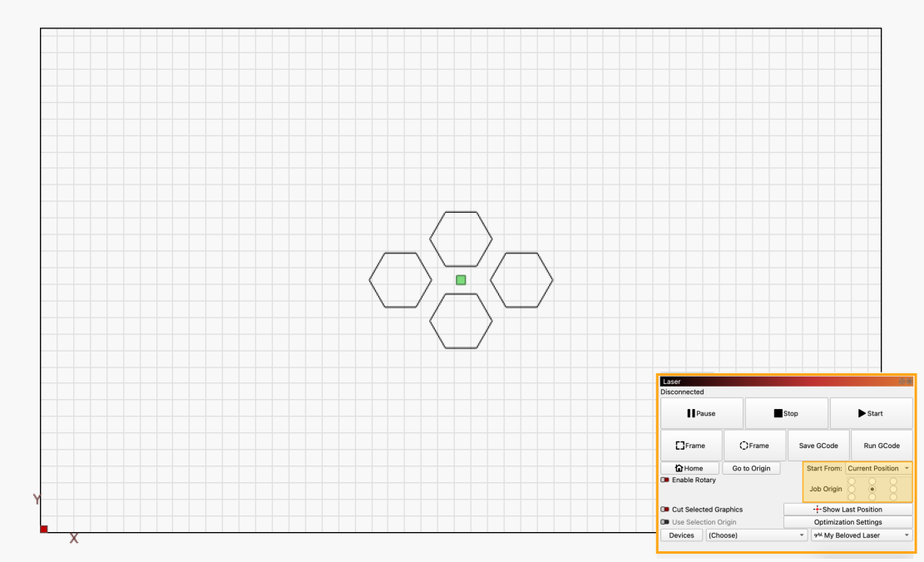The image size is (924, 562).
Task: Select the bottom-right Job Origin radio button
Action: coord(893,496)
